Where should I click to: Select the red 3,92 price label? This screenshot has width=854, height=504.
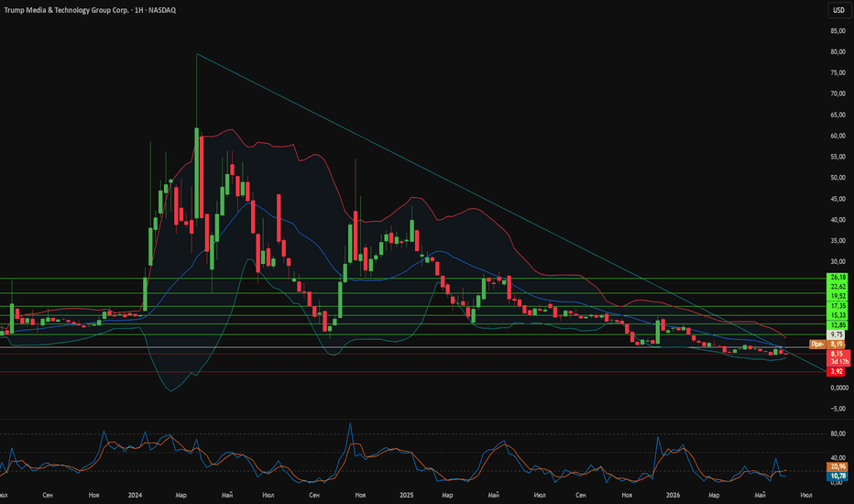click(836, 372)
